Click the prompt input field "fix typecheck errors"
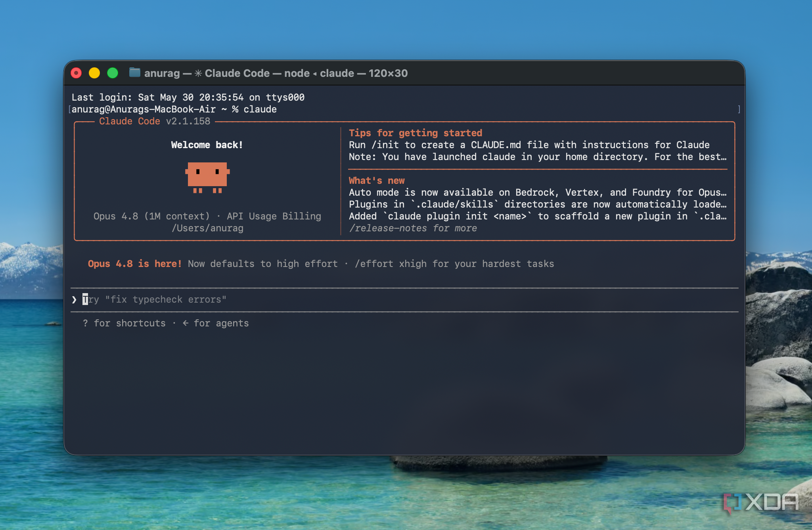812x530 pixels. pyautogui.click(x=404, y=299)
